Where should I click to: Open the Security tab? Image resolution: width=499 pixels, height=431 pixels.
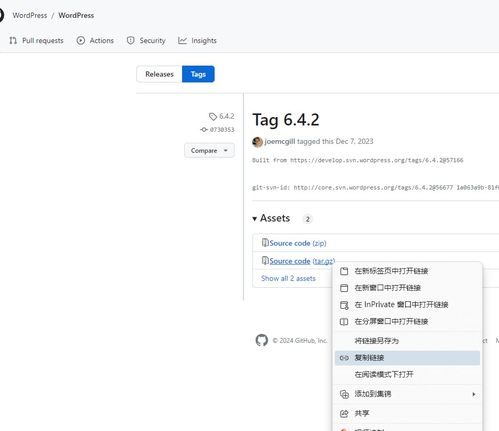coord(146,41)
